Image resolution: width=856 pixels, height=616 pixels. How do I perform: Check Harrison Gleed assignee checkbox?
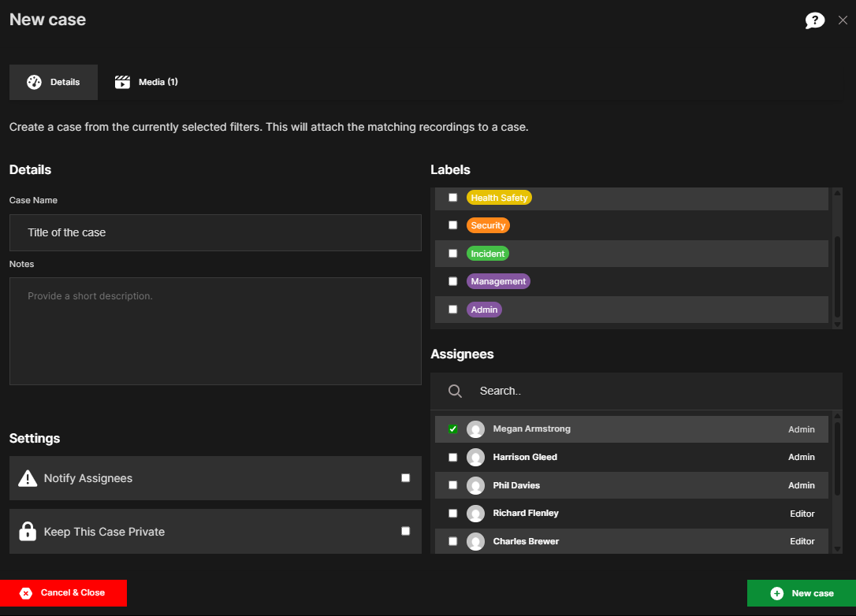click(452, 457)
